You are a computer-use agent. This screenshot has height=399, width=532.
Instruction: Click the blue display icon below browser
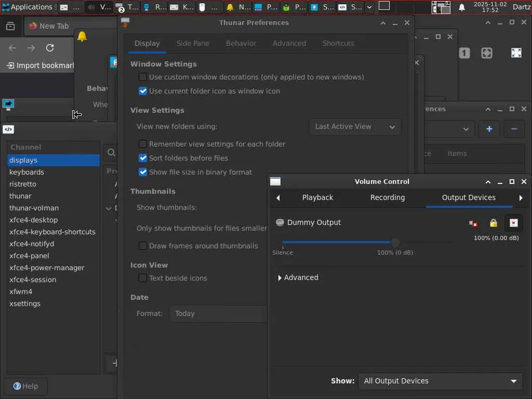(8, 104)
